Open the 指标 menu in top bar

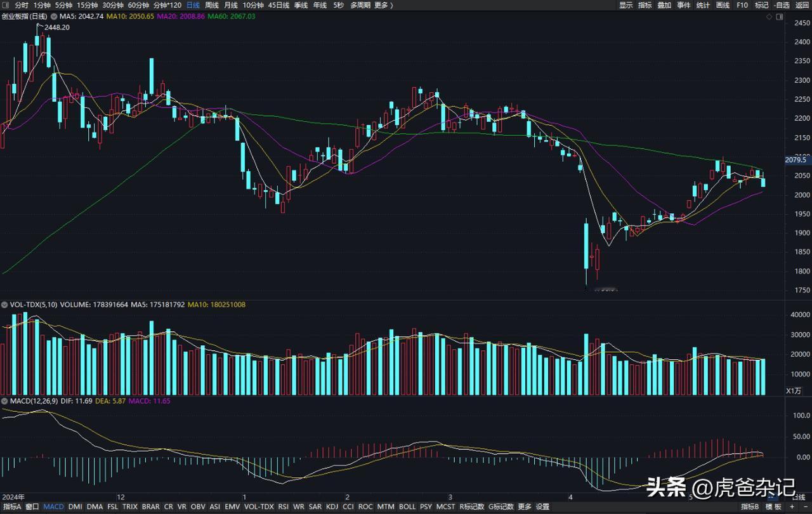pos(645,5)
